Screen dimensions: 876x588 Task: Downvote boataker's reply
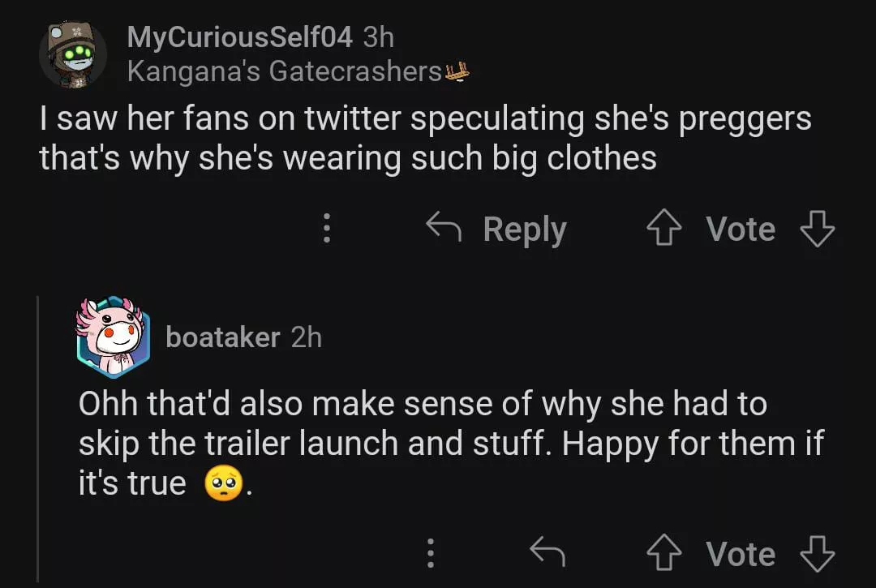817,555
